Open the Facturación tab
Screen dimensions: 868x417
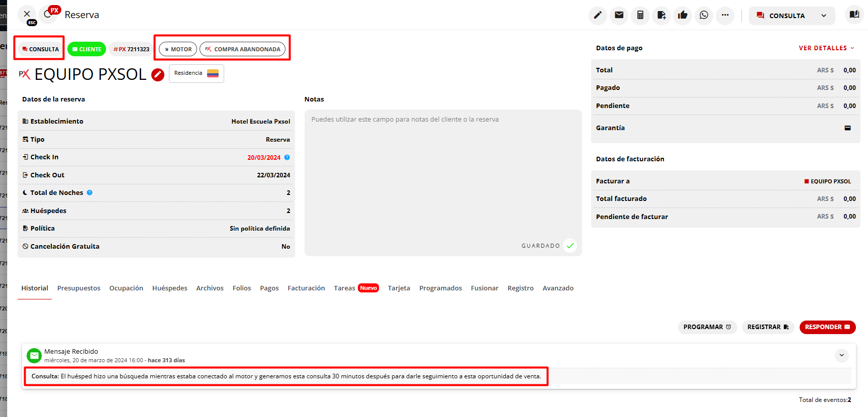pos(306,288)
